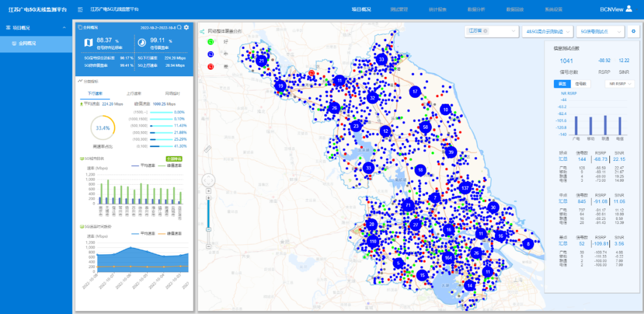
Task: Toggle the blue 中 signal legend
Action: click(x=210, y=54)
